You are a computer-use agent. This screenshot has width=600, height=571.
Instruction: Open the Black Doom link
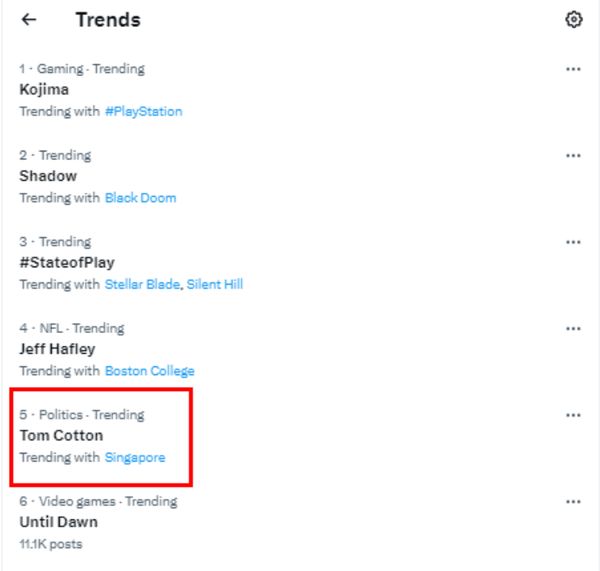click(x=140, y=198)
